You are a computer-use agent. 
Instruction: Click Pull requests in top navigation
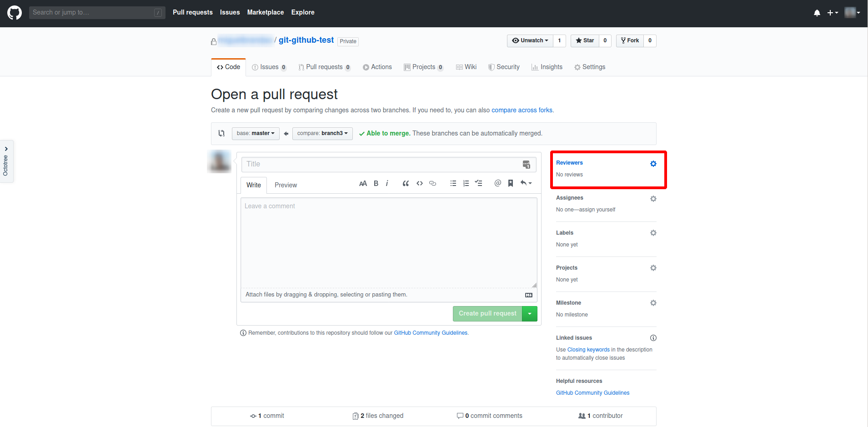click(x=193, y=12)
